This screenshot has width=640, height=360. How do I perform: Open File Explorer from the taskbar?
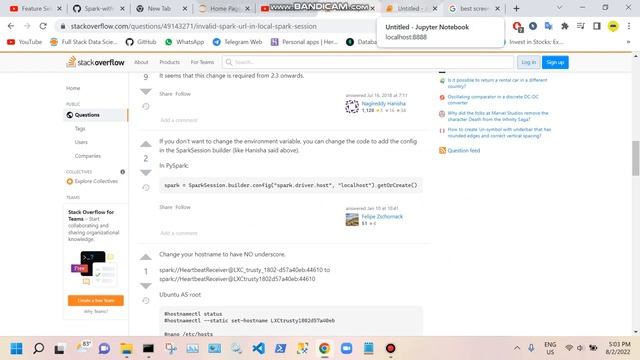pos(126,349)
